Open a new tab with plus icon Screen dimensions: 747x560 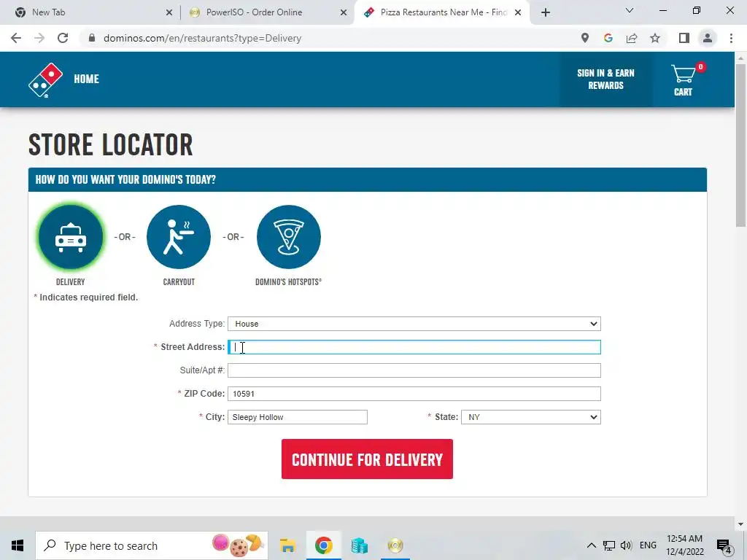tap(546, 12)
